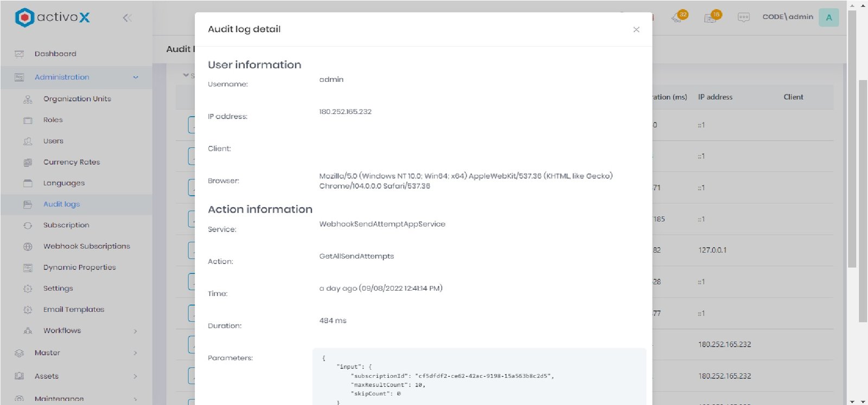Select IP address 180.252.165.232 in dialog
Image resolution: width=868 pixels, height=405 pixels.
click(x=345, y=112)
